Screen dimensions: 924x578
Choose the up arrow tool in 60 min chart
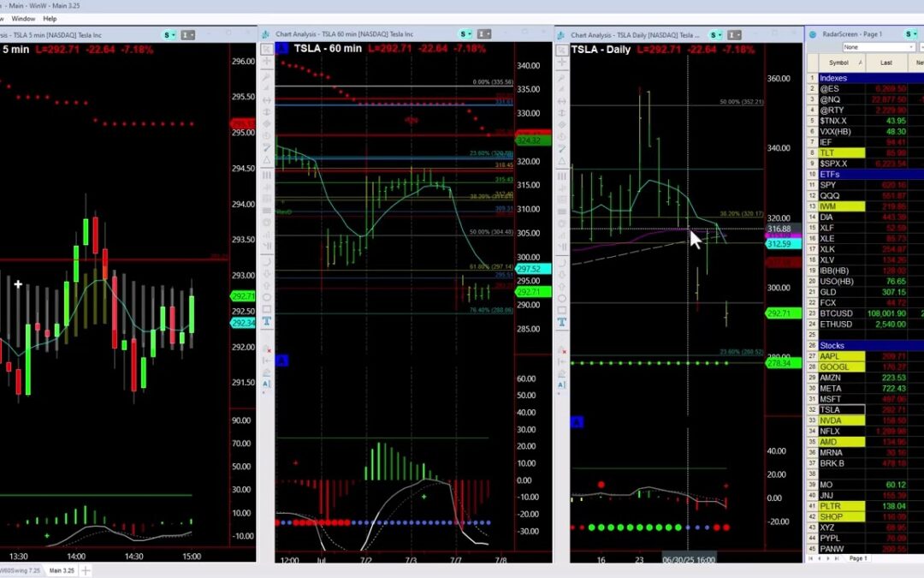(266, 285)
